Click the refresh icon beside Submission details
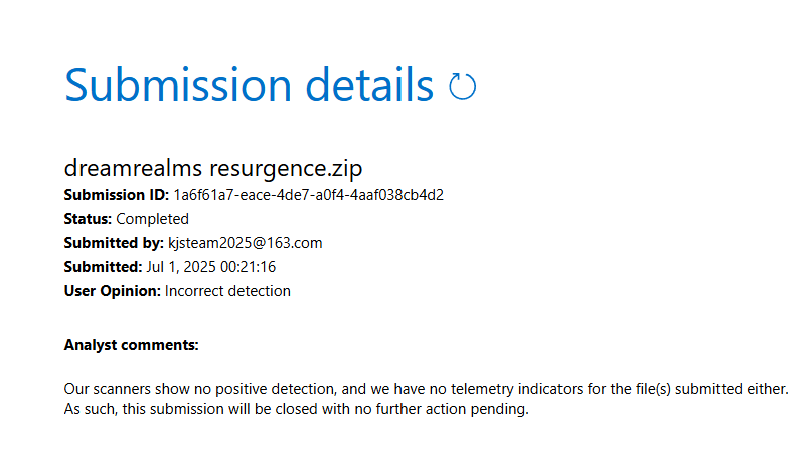 [x=462, y=87]
